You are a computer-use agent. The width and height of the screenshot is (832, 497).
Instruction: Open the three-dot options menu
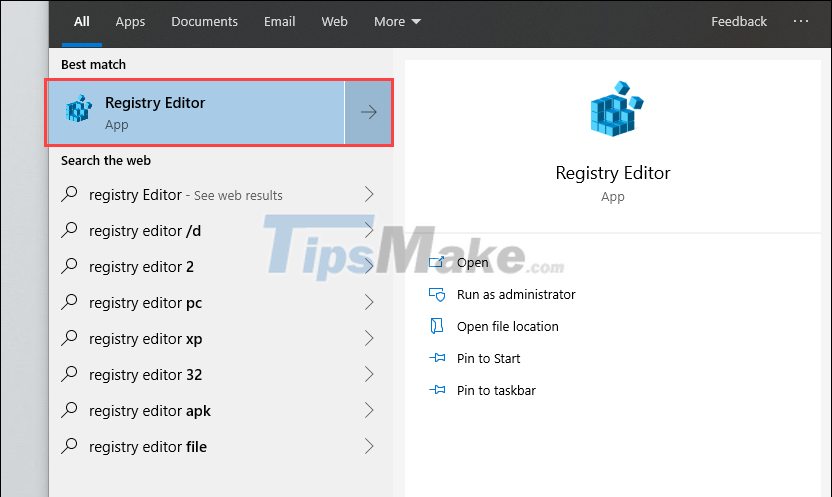801,21
